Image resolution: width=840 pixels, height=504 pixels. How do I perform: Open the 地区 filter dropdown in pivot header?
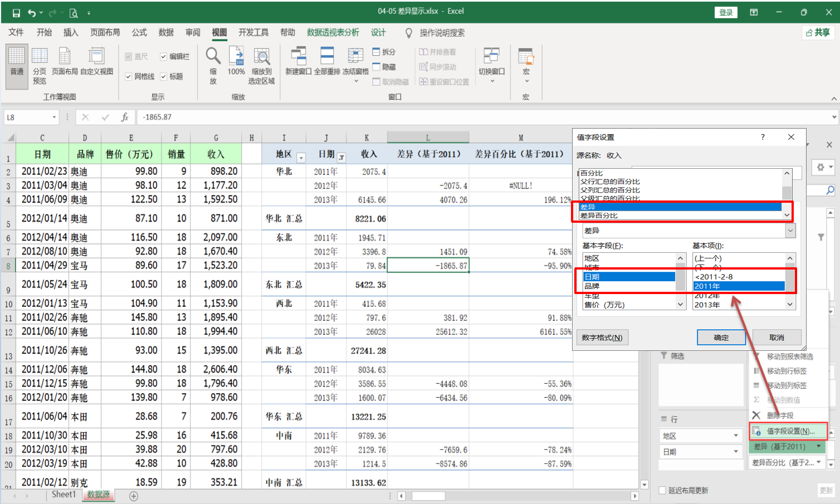coord(301,158)
